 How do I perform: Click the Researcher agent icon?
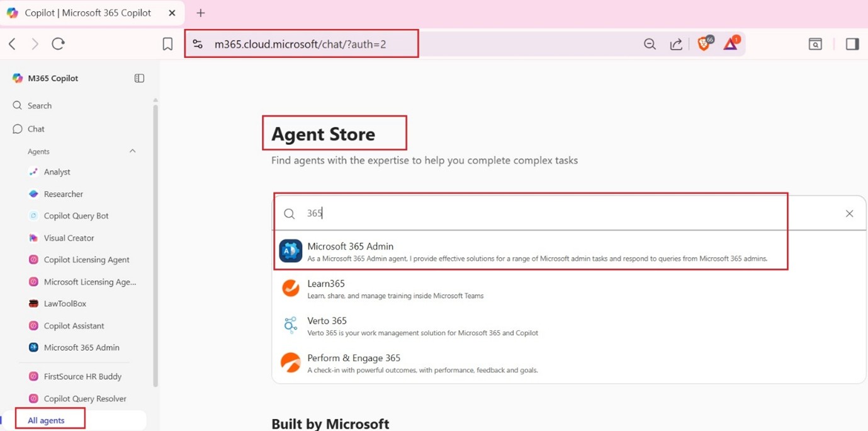pyautogui.click(x=33, y=193)
